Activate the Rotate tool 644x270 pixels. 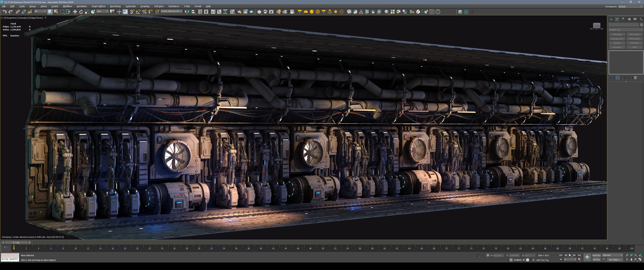click(81, 12)
